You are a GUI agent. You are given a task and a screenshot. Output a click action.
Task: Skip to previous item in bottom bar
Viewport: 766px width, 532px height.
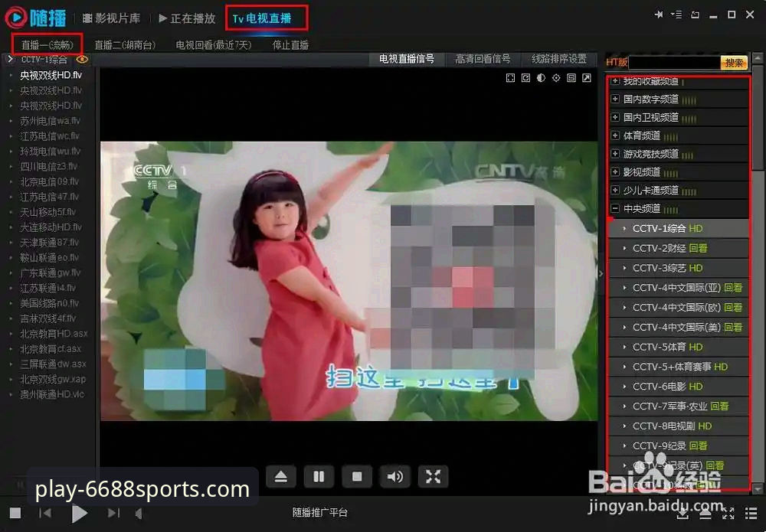pos(45,513)
